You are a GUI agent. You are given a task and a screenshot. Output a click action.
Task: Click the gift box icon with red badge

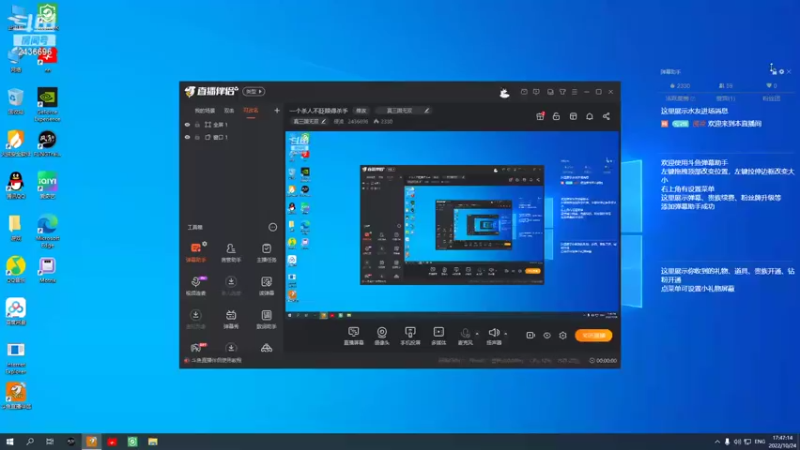pyautogui.click(x=540, y=116)
